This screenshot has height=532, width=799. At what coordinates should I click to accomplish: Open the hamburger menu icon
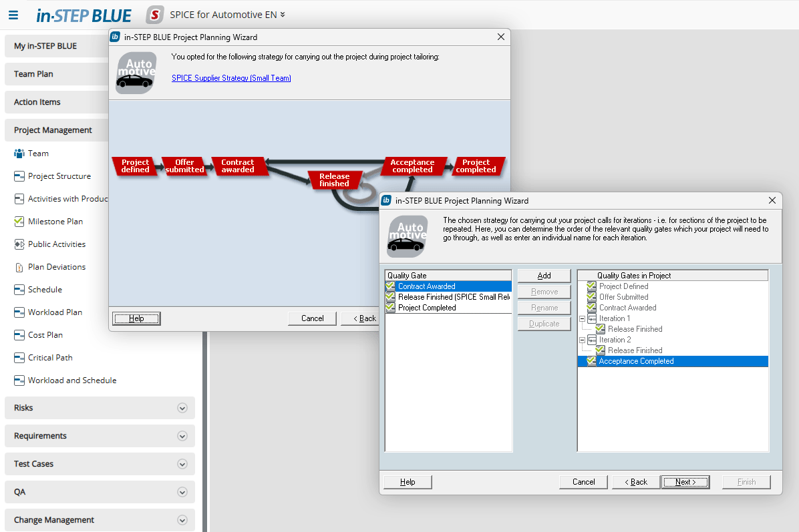click(x=13, y=15)
